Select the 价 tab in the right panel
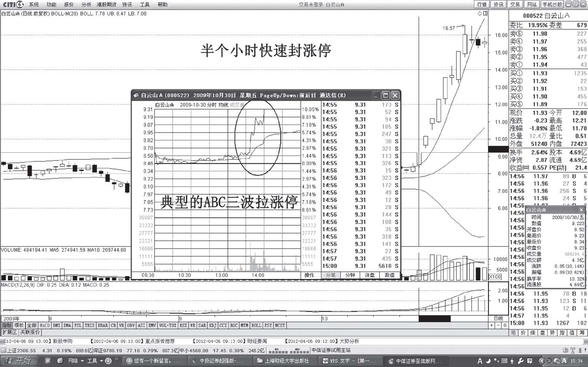 pyautogui.click(x=523, y=333)
